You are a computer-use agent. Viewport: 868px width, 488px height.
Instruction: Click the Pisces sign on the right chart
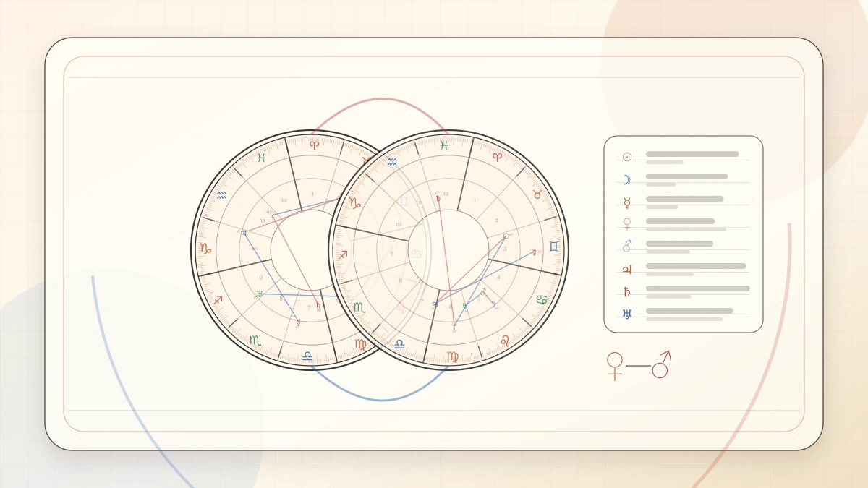[444, 145]
